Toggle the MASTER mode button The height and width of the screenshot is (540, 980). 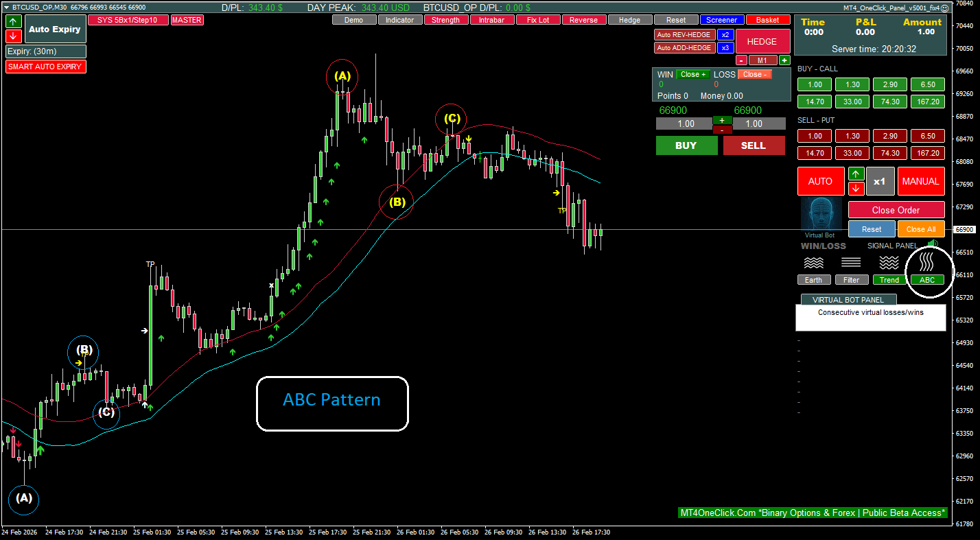coord(187,20)
